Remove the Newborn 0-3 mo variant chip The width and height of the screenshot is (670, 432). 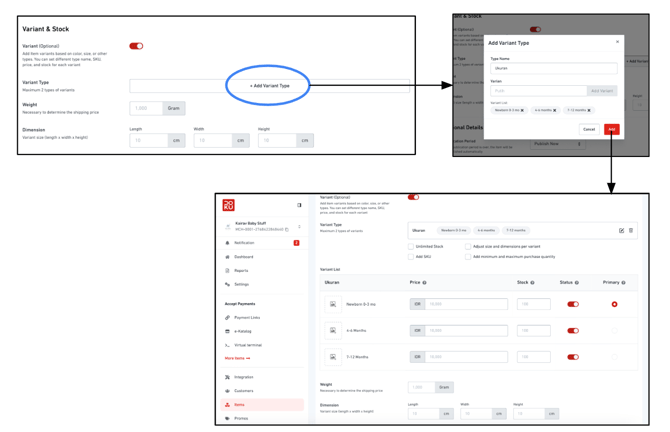pos(522,110)
